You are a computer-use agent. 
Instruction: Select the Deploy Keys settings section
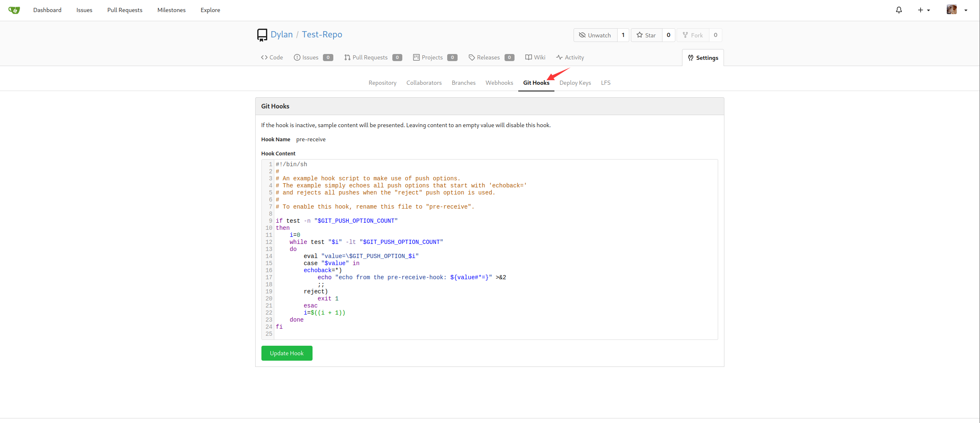click(575, 83)
